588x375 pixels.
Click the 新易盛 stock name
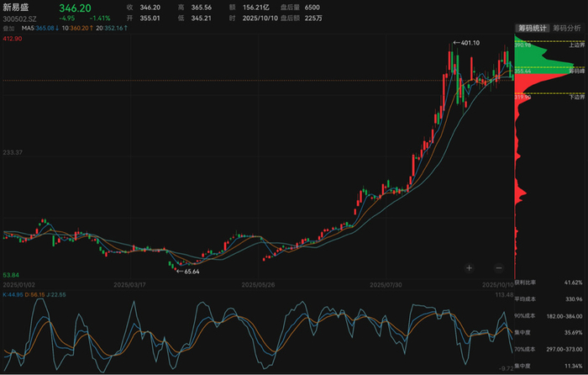[x=18, y=8]
